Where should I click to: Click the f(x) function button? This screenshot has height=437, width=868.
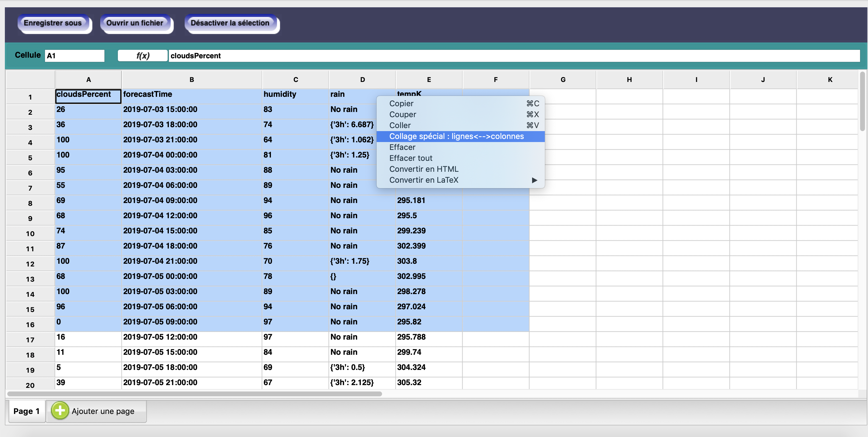click(x=142, y=56)
